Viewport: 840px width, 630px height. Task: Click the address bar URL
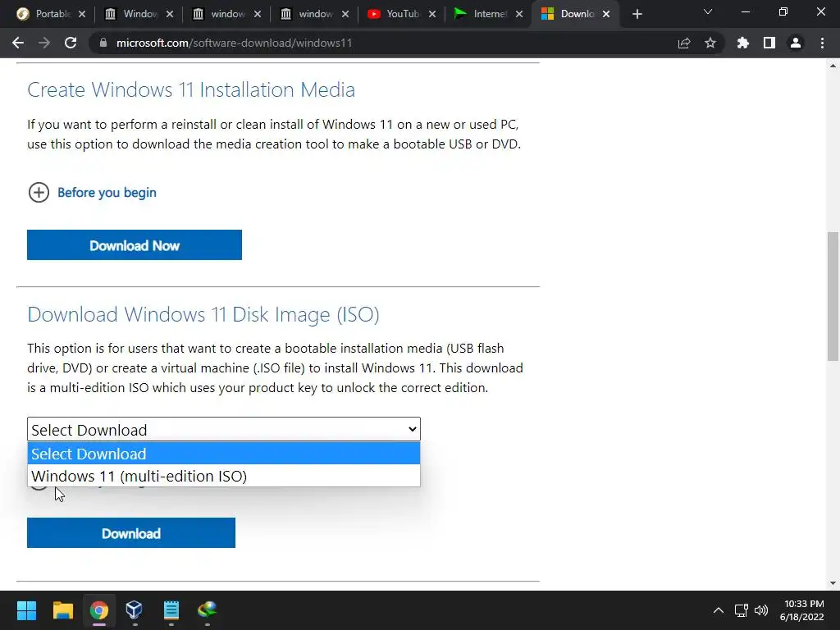pyautogui.click(x=234, y=43)
